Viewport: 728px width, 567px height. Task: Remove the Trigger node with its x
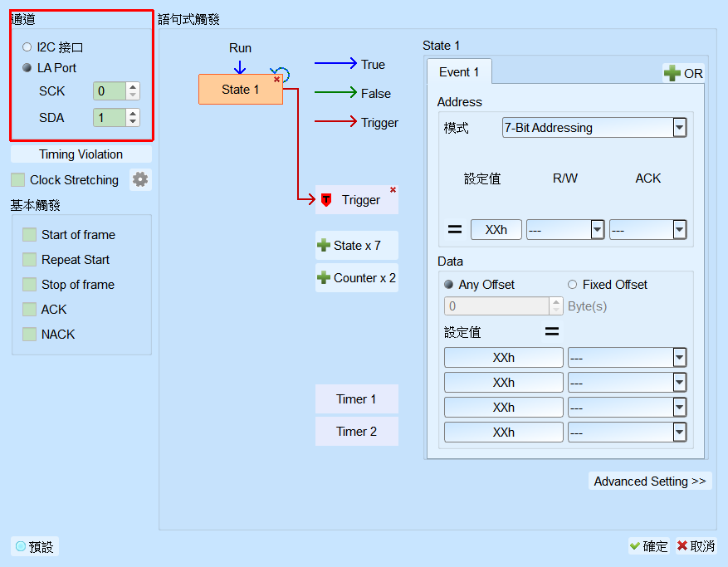[393, 189]
